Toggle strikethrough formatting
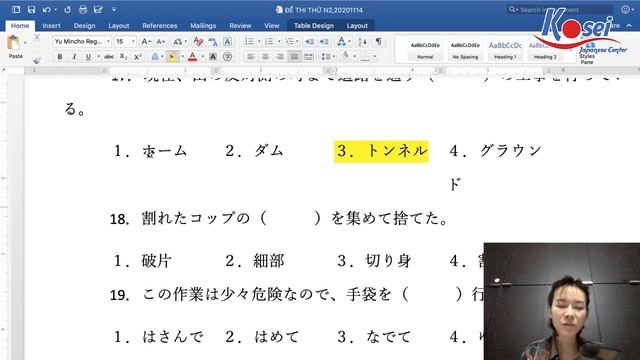This screenshot has width=640, height=360. [x=109, y=57]
